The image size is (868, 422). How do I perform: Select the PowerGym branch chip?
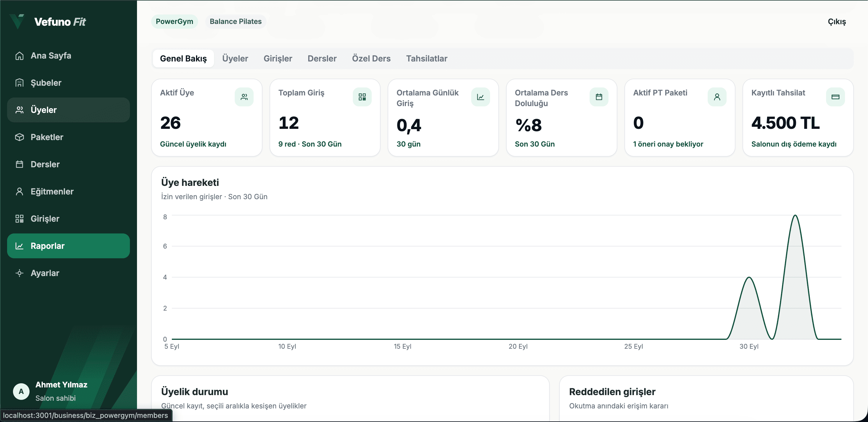174,22
